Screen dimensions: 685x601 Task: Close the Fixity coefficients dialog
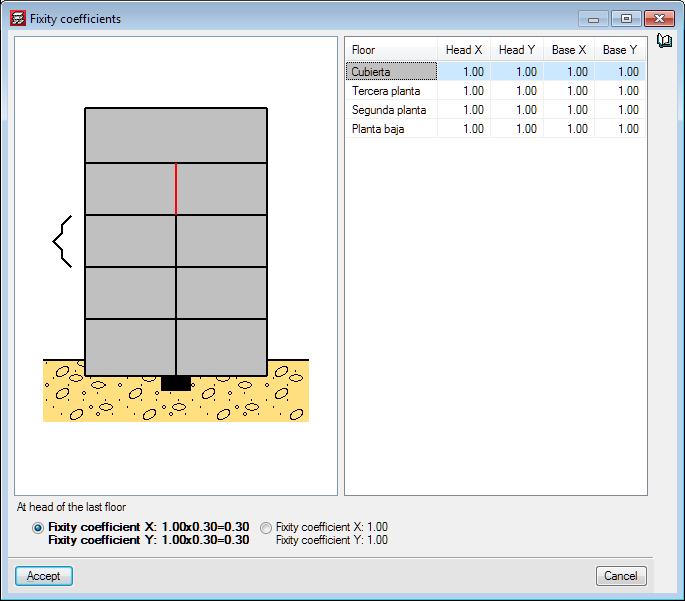coord(659,19)
